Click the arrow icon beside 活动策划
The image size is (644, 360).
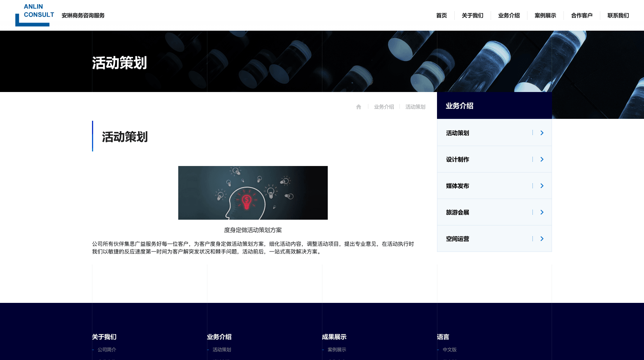(x=542, y=133)
